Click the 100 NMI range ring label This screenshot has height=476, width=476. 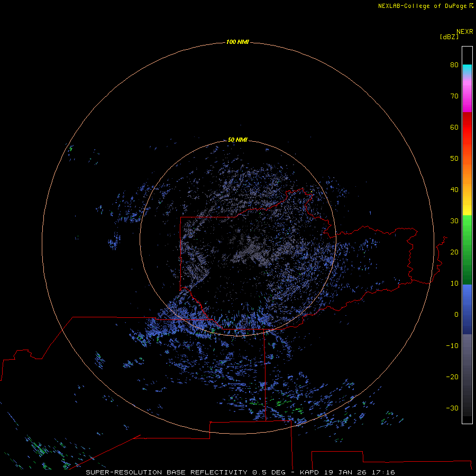click(x=237, y=42)
